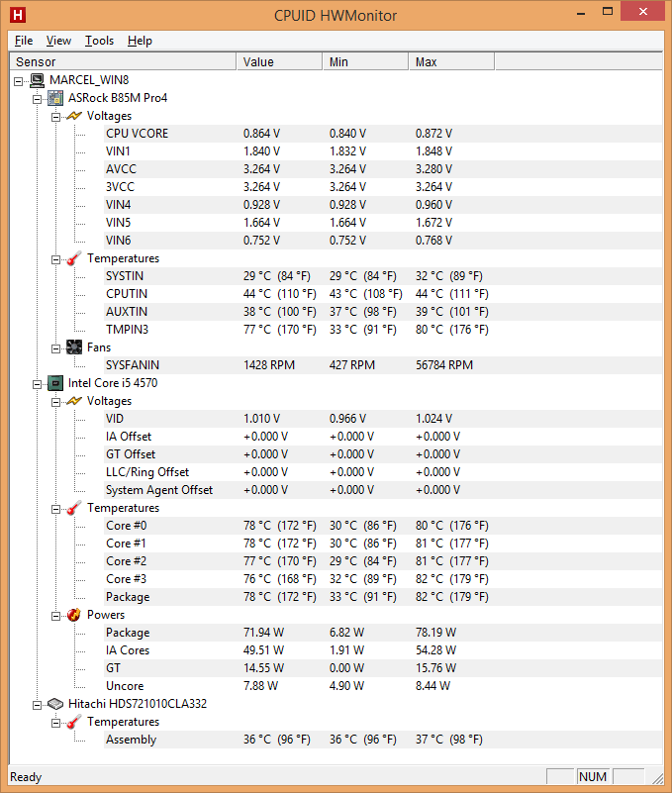The height and width of the screenshot is (793, 672).
Task: Click the Intel Core Voltages lightning icon
Action: tap(74, 401)
